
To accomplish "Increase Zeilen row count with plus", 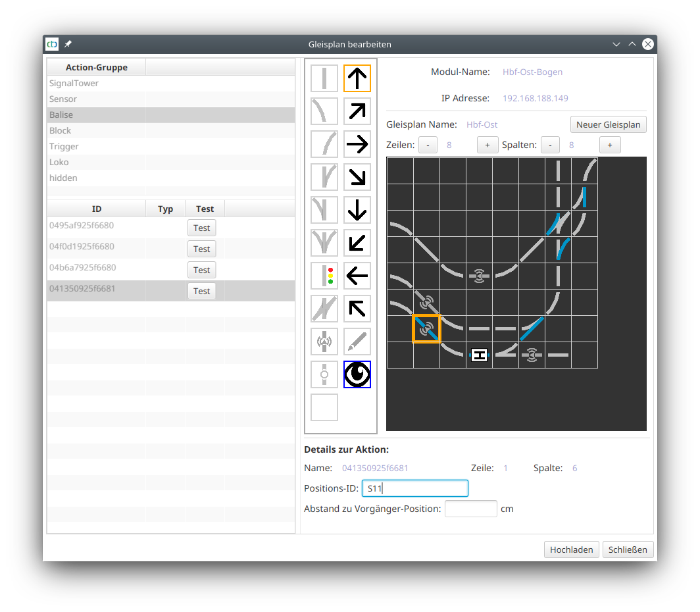I will point(488,145).
